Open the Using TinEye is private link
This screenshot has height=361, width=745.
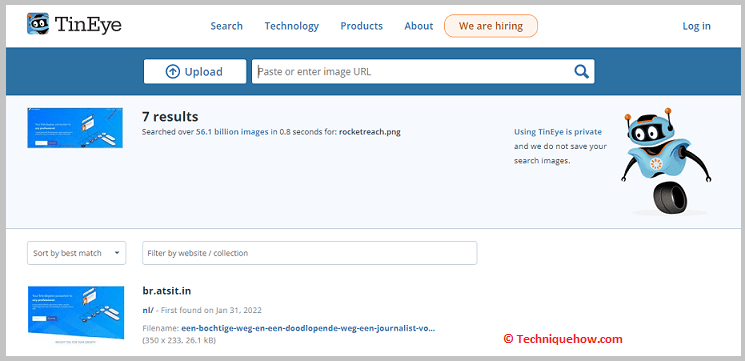tap(558, 132)
